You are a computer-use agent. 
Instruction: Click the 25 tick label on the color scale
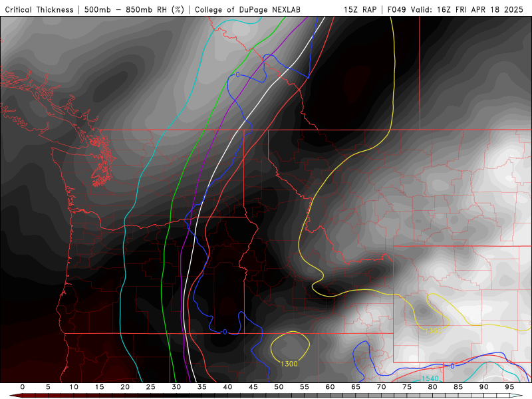(x=151, y=387)
